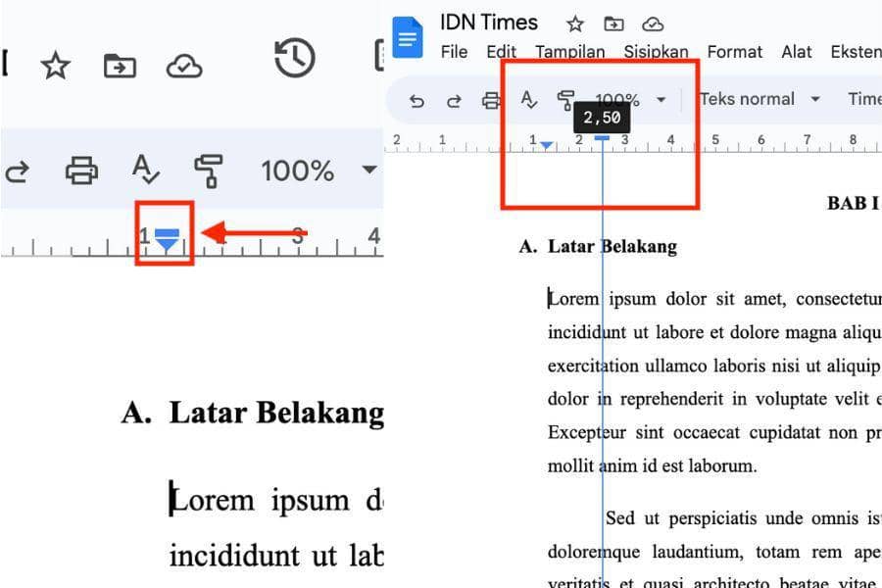Click the IDN Times document title

tap(488, 22)
